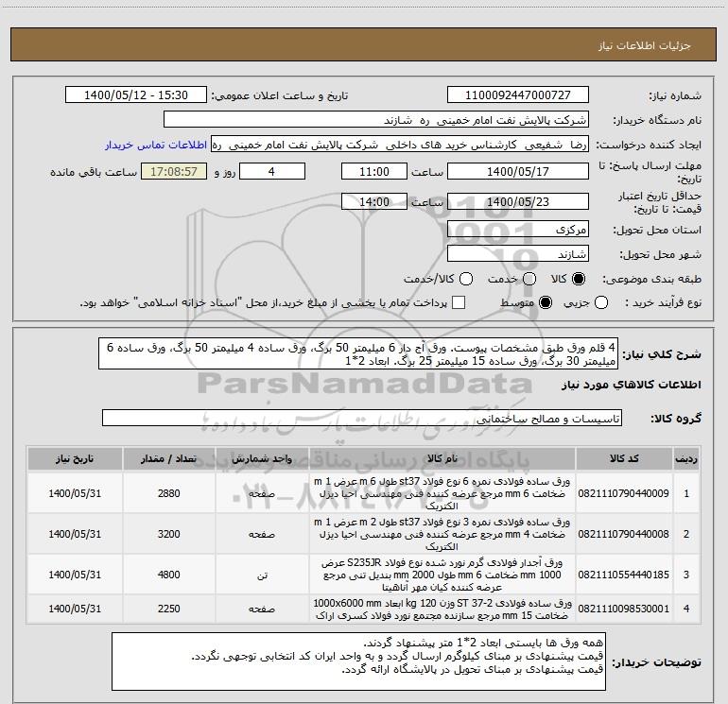This screenshot has width=728, height=704.
Task: Click the تاریخ نیاز column header
Action: click(75, 459)
